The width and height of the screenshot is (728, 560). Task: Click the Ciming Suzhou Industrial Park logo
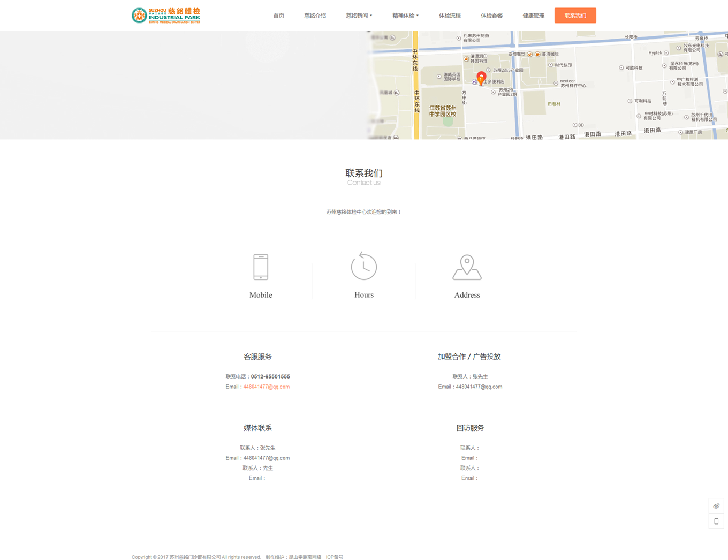166,16
